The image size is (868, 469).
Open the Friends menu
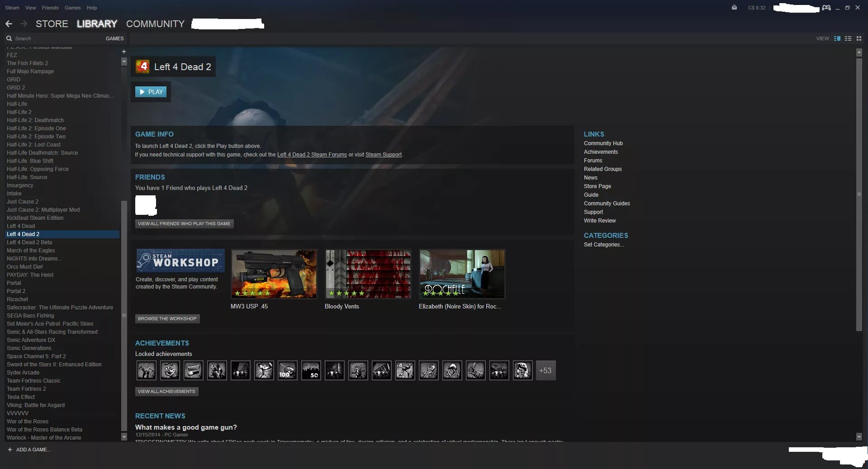50,8
